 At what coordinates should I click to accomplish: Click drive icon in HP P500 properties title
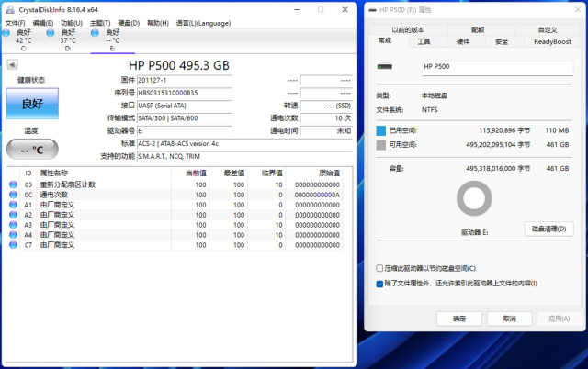click(372, 10)
